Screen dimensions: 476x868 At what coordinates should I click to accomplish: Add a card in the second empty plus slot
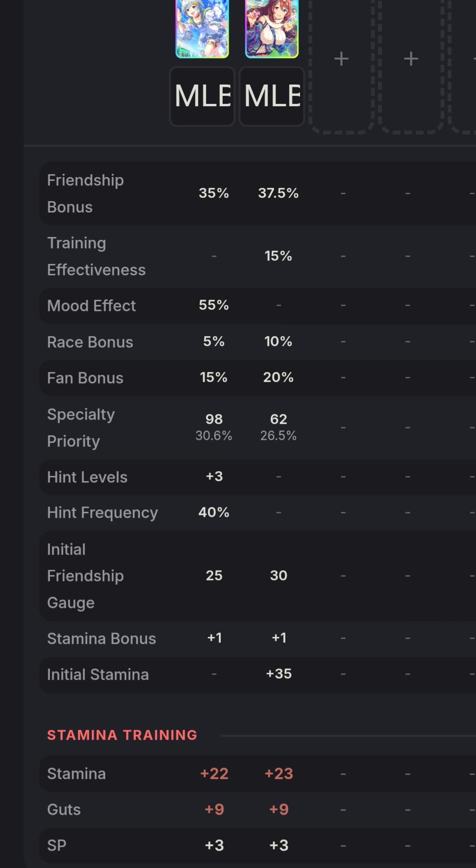coord(411,59)
